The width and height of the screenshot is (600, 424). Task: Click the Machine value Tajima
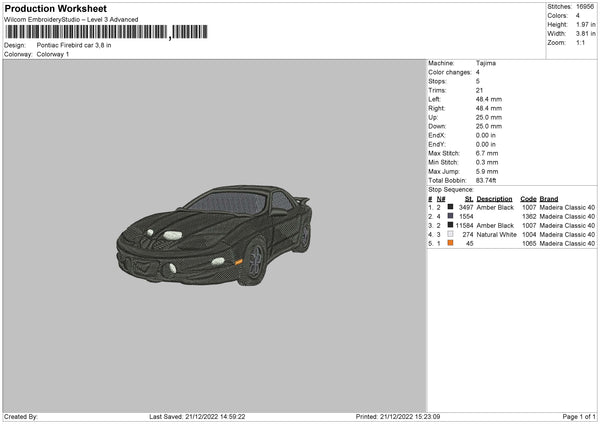pyautogui.click(x=486, y=63)
